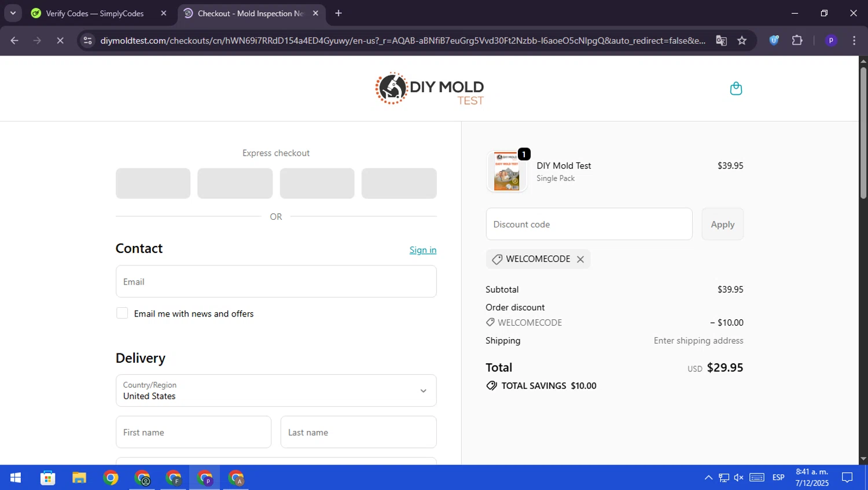Focus the First name field
This screenshot has width=868, height=490.
click(x=193, y=432)
